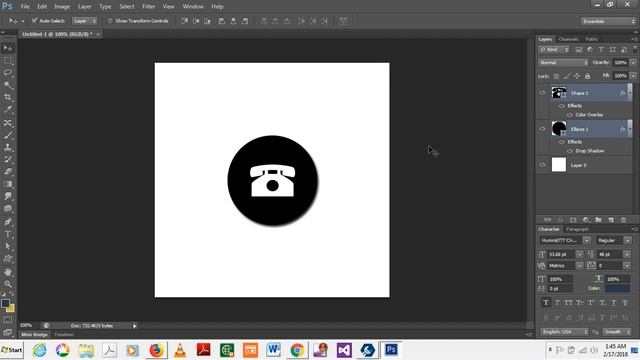Create a new layer icon
The height and width of the screenshot is (360, 640).
[x=611, y=220]
